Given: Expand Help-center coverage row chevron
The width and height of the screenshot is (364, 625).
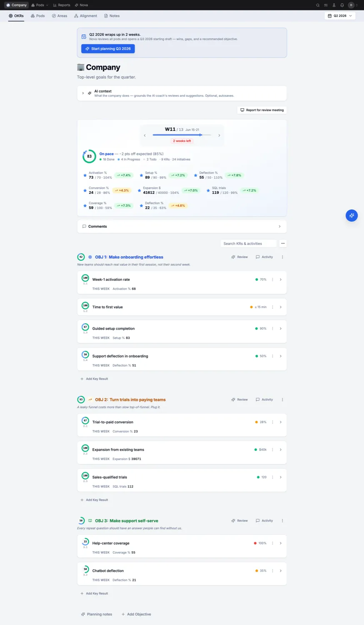Looking at the screenshot, I should [281, 543].
